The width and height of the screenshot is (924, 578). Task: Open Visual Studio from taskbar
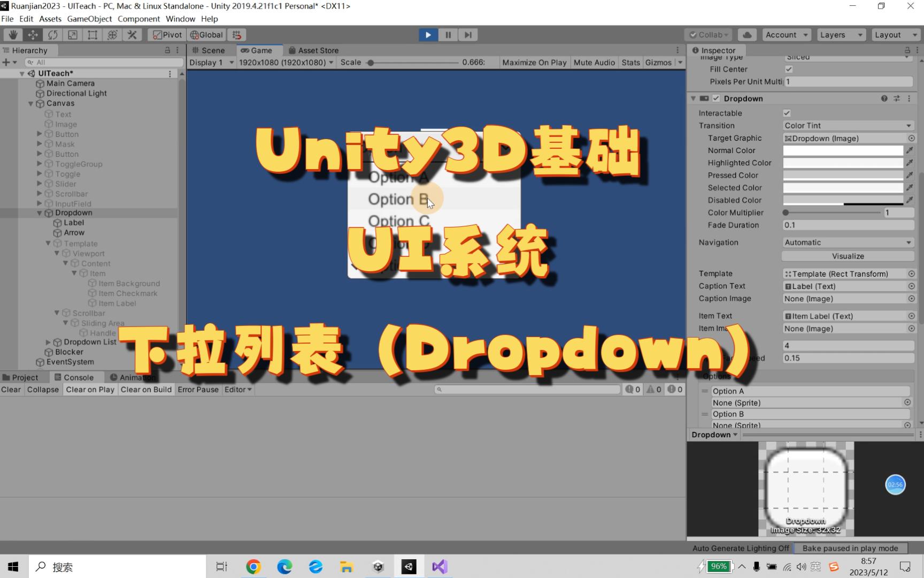pos(440,567)
